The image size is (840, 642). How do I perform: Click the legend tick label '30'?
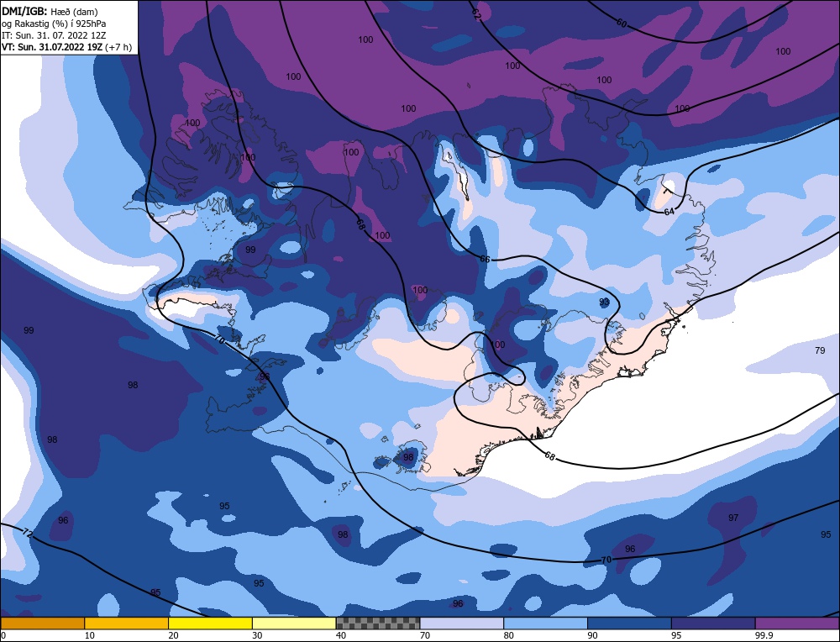[257, 635]
